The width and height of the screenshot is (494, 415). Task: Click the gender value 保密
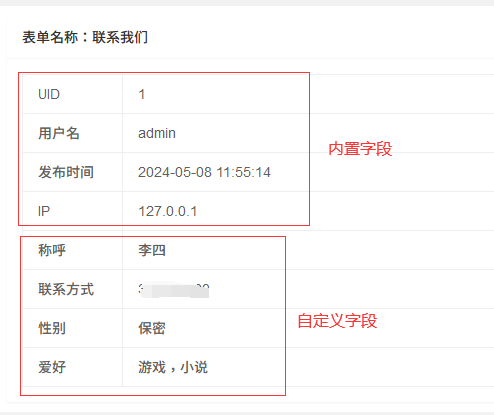click(152, 328)
